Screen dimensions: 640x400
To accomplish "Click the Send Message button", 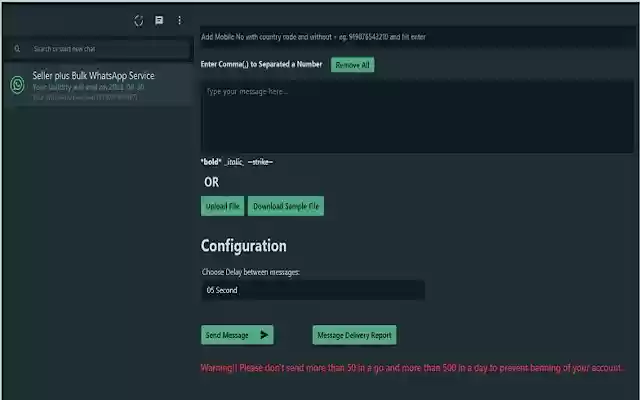I will (237, 335).
